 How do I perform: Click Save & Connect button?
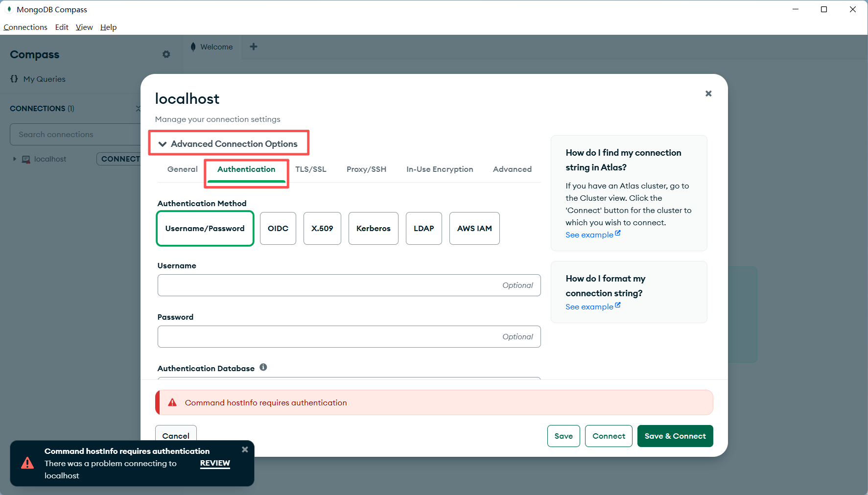(x=675, y=436)
